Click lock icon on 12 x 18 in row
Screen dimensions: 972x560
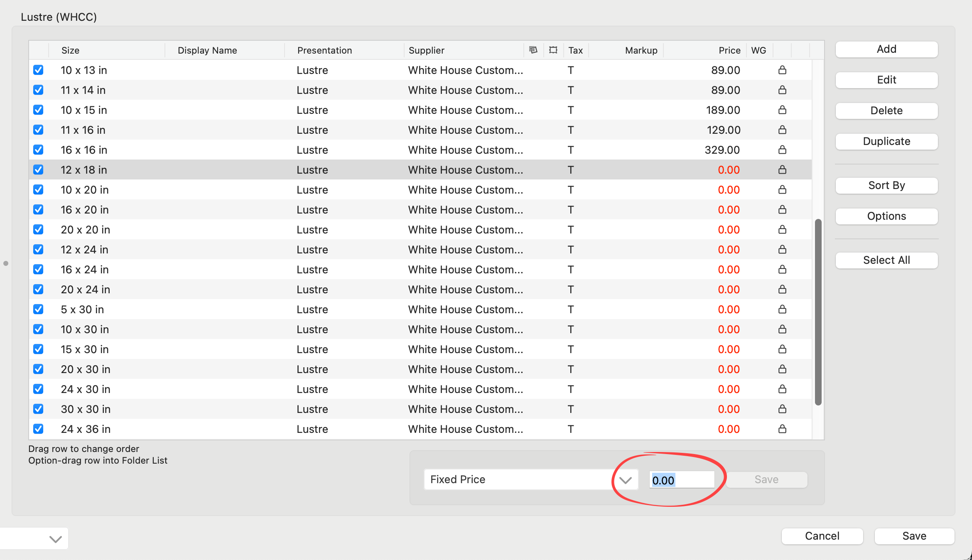(x=782, y=169)
